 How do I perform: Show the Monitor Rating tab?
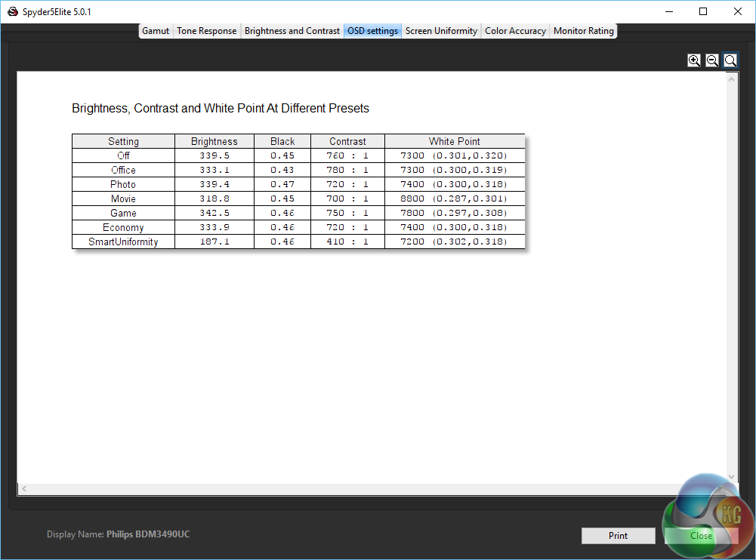coord(583,31)
